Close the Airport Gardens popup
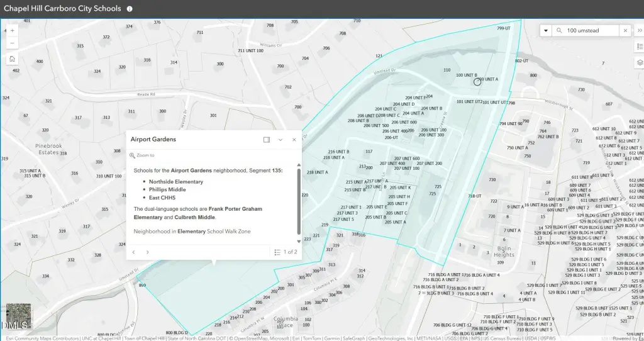Image resolution: width=644 pixels, height=341 pixels. (294, 140)
